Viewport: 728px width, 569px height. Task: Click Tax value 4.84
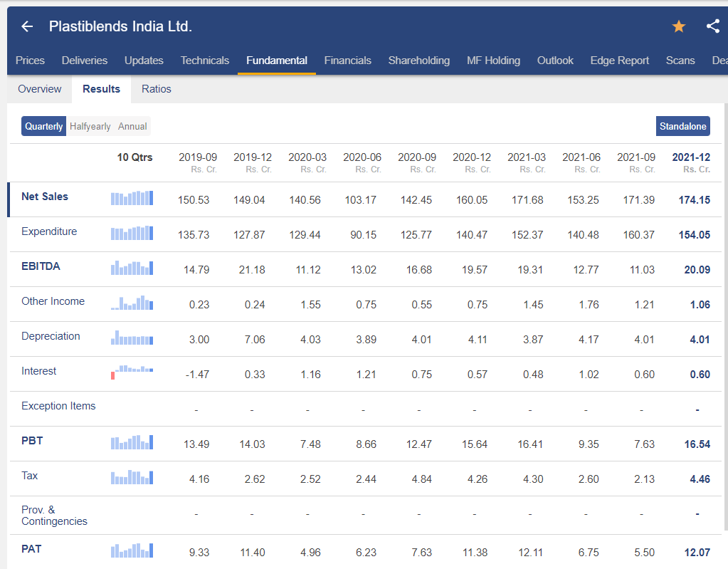tap(421, 479)
